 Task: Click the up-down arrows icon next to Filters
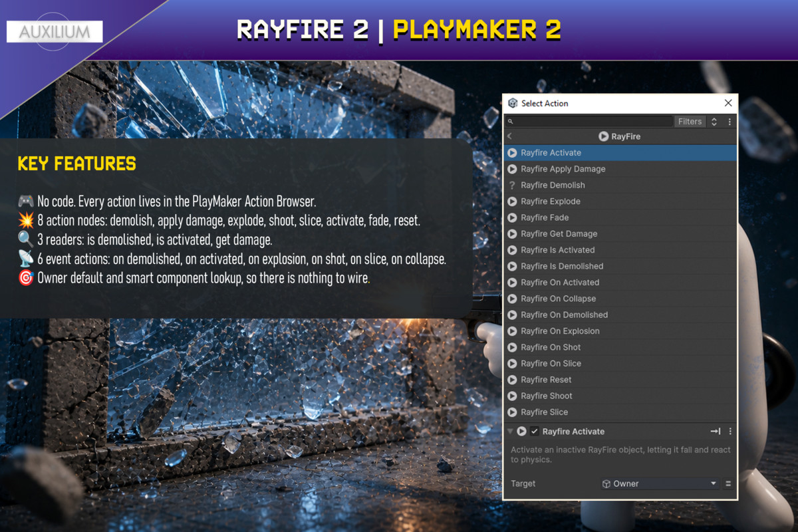click(x=714, y=122)
